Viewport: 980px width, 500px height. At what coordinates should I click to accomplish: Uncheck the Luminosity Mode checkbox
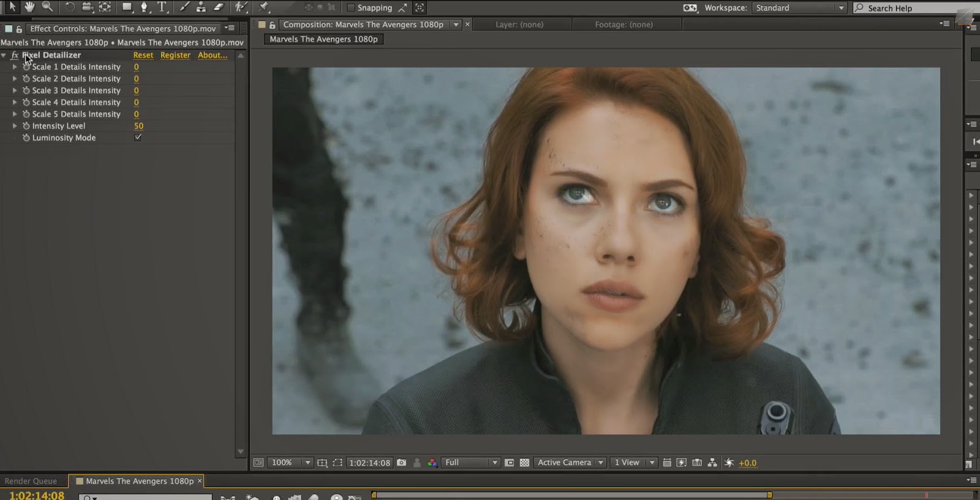coord(138,138)
